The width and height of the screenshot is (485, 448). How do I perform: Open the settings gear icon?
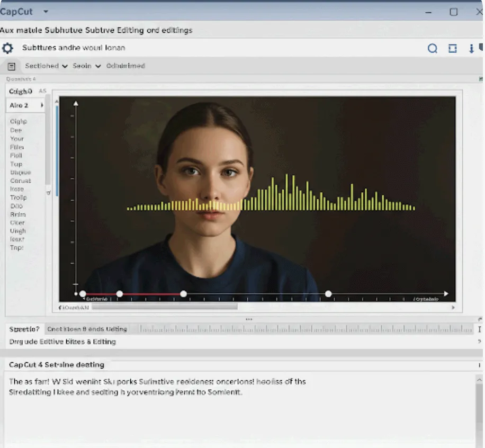point(7,48)
